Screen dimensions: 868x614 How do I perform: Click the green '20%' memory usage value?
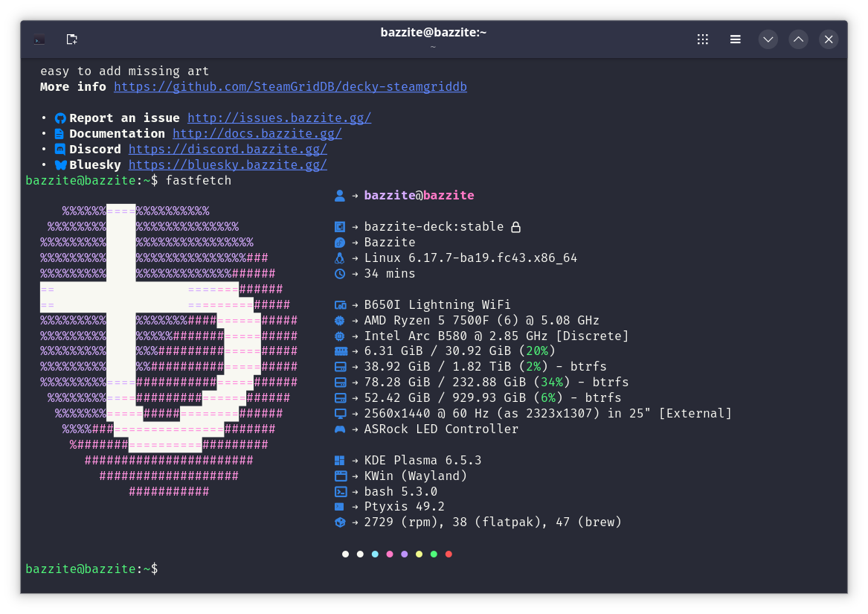coord(537,351)
